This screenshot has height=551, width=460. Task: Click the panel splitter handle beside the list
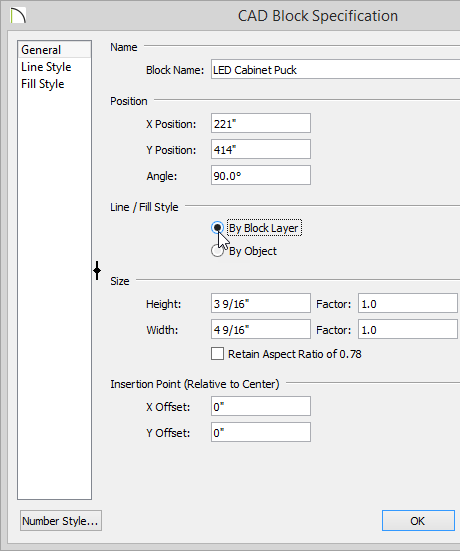97,270
